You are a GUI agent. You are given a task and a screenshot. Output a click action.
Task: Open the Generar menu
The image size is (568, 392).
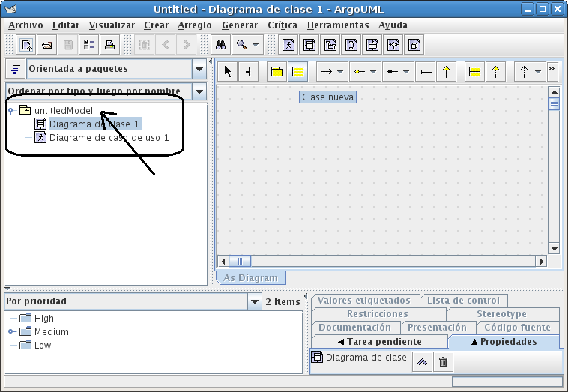(x=240, y=25)
